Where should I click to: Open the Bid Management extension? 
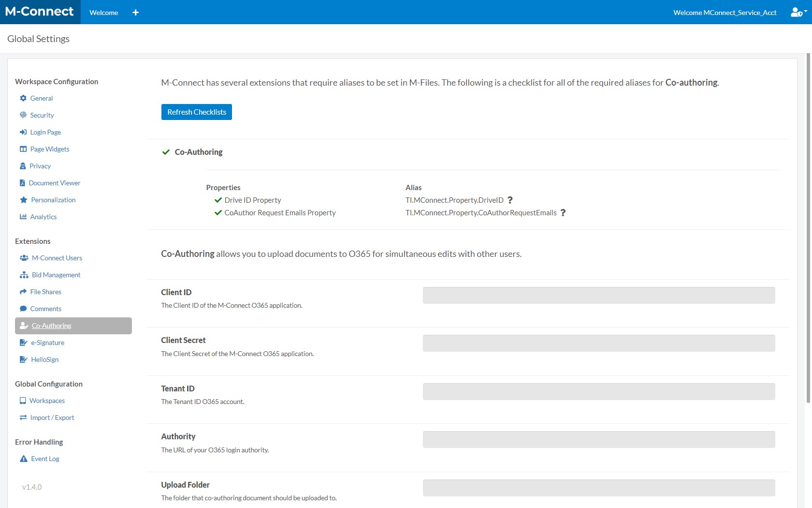point(55,274)
